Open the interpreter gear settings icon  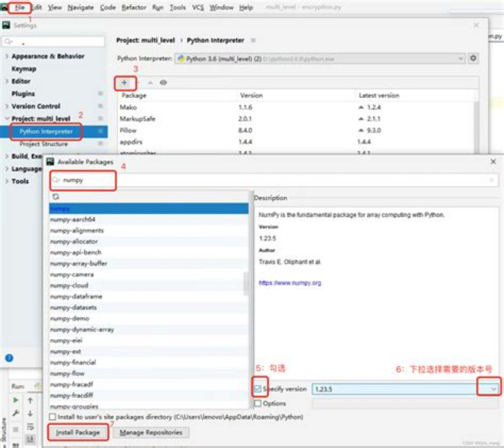(473, 58)
